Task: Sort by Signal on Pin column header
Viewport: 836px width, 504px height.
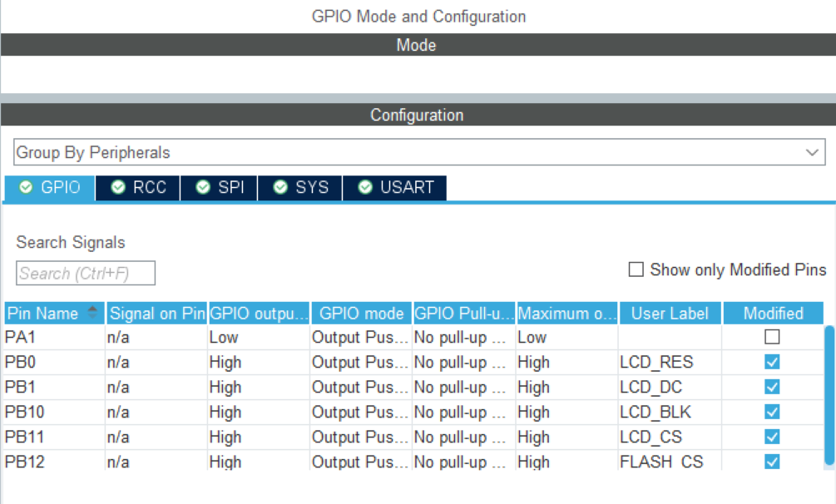Action: click(156, 313)
